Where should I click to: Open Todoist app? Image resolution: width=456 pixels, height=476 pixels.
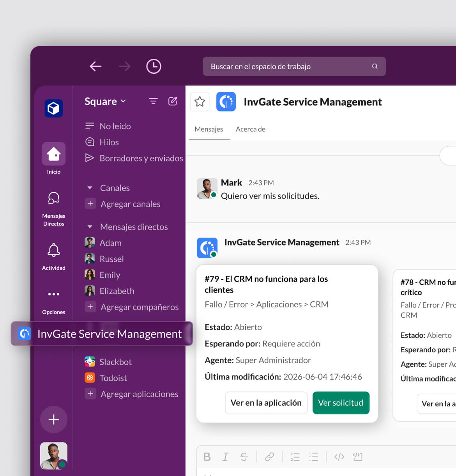coord(106,378)
